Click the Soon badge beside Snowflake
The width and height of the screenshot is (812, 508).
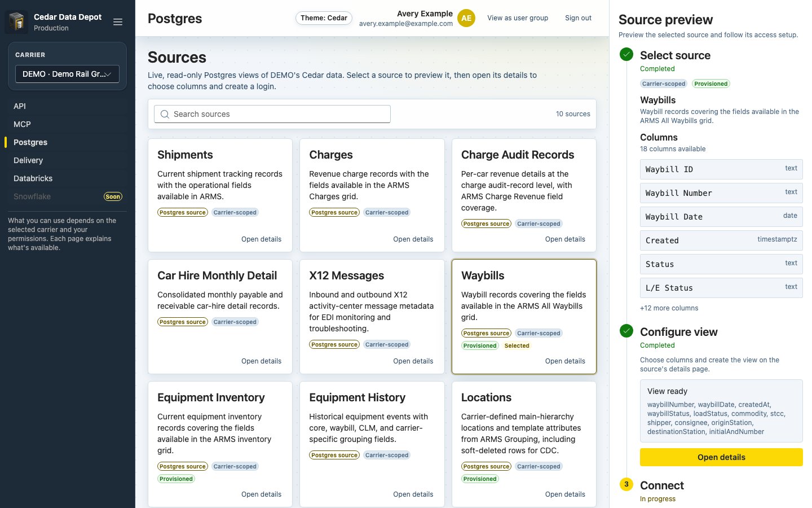click(113, 196)
